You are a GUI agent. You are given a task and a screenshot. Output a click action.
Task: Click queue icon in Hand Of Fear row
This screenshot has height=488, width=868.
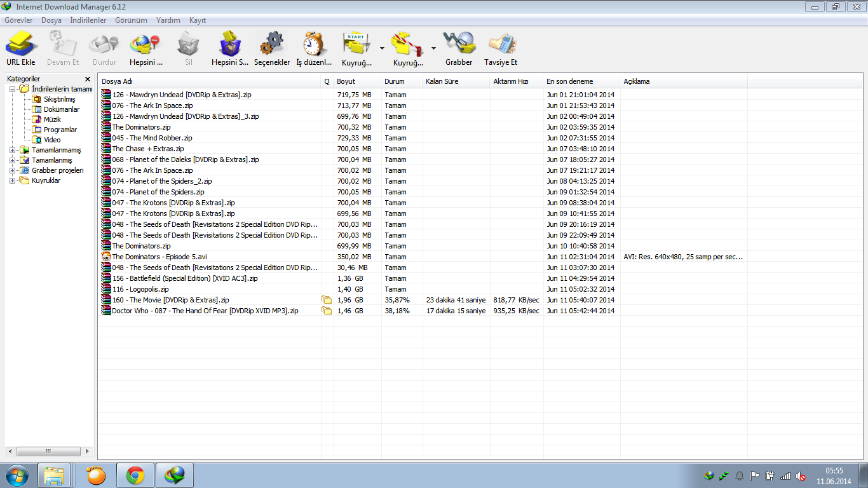point(327,311)
